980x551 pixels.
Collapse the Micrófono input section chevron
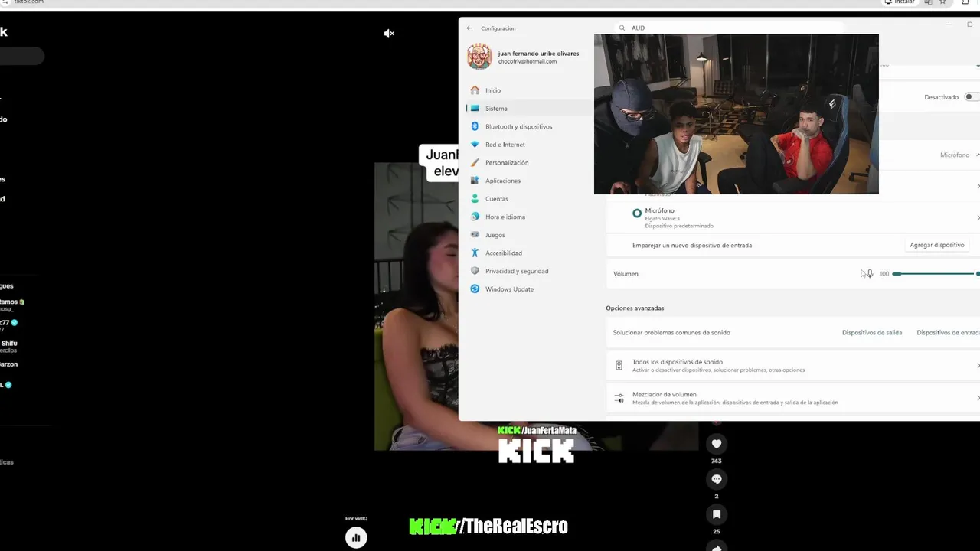(x=978, y=155)
